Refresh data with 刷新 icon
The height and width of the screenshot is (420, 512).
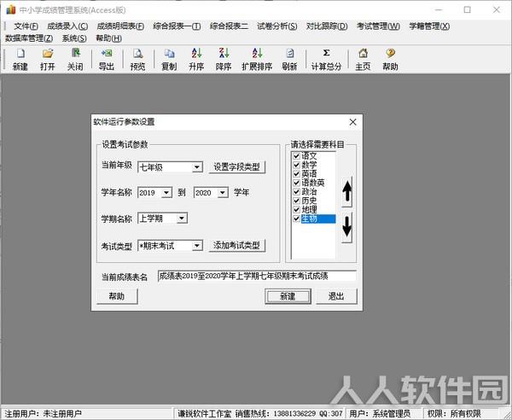[289, 59]
